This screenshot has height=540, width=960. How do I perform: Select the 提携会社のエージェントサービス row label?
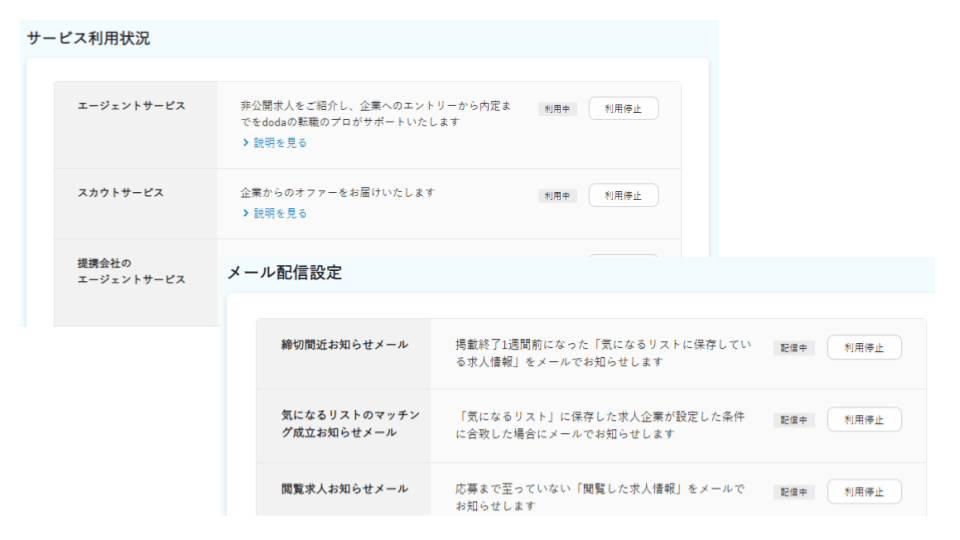pos(131,271)
